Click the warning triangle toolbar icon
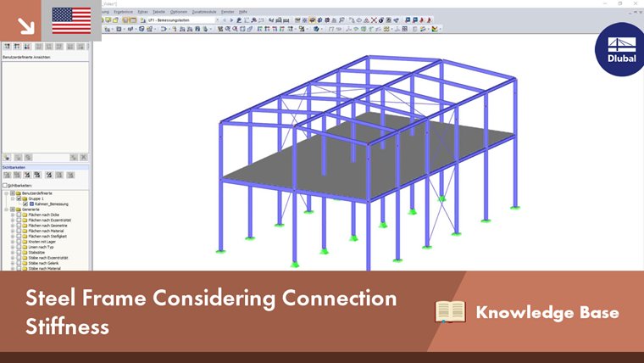Viewport: 644px width, 363px height. pyautogui.click(x=366, y=20)
